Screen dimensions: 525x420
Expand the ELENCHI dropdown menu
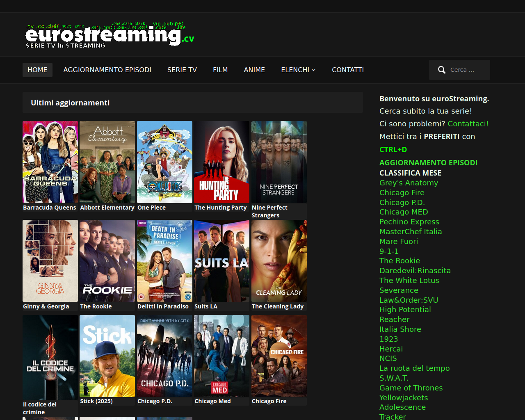[298, 70]
